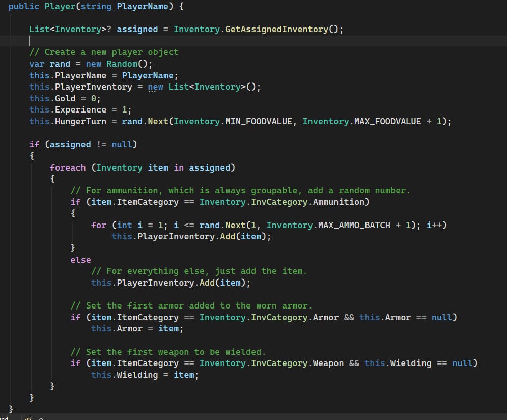This screenshot has width=507, height=420.
Task: Click 'Random' in the 'var rand' line
Action: pyautogui.click(x=122, y=64)
